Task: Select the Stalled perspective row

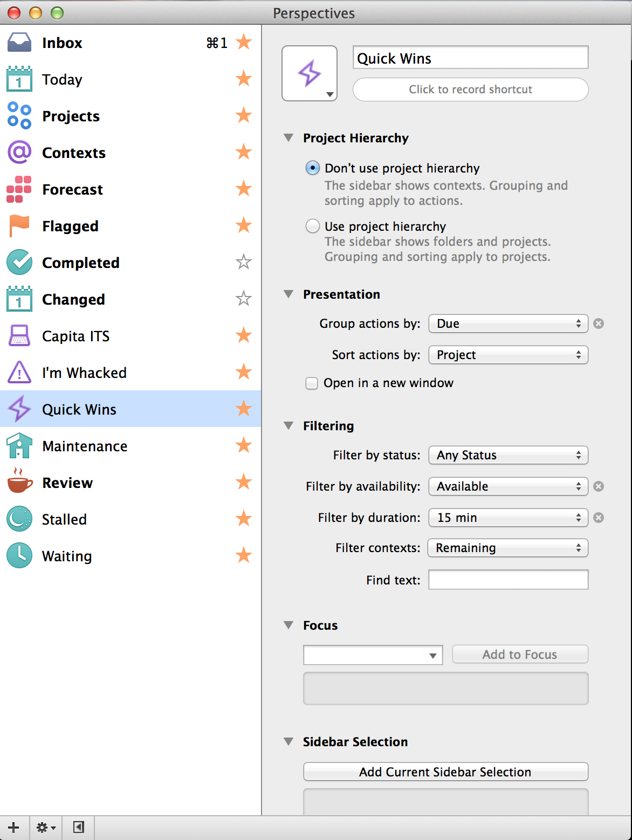Action: (x=130, y=519)
